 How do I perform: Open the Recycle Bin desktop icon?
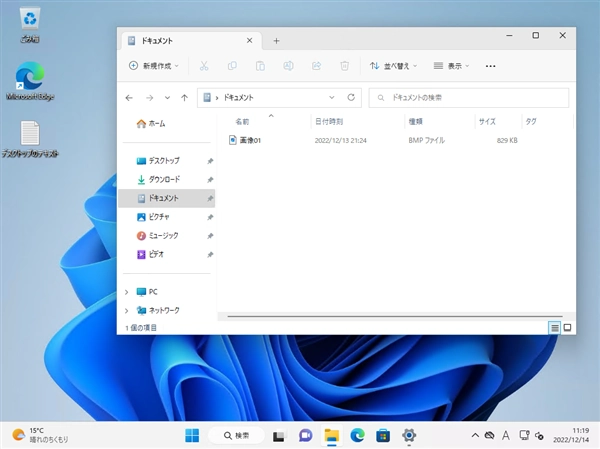point(30,25)
